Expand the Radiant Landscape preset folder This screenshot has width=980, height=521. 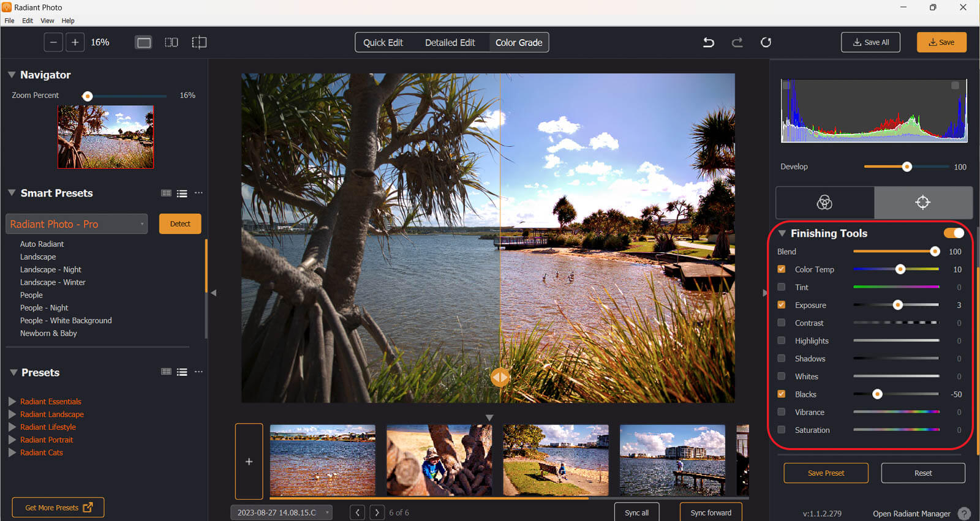pyautogui.click(x=12, y=414)
